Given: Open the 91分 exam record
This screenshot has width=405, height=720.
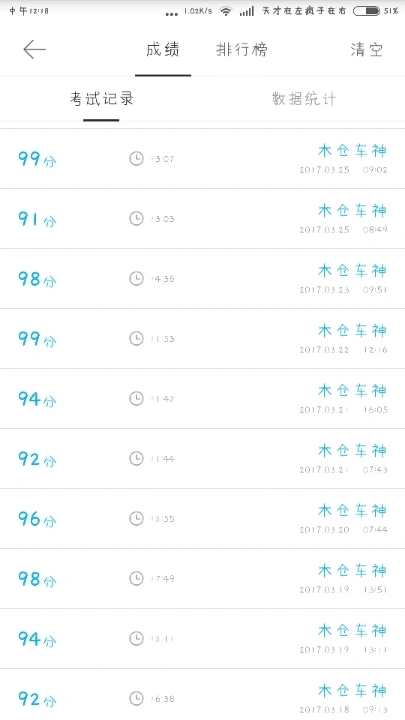Looking at the screenshot, I should click(202, 219).
